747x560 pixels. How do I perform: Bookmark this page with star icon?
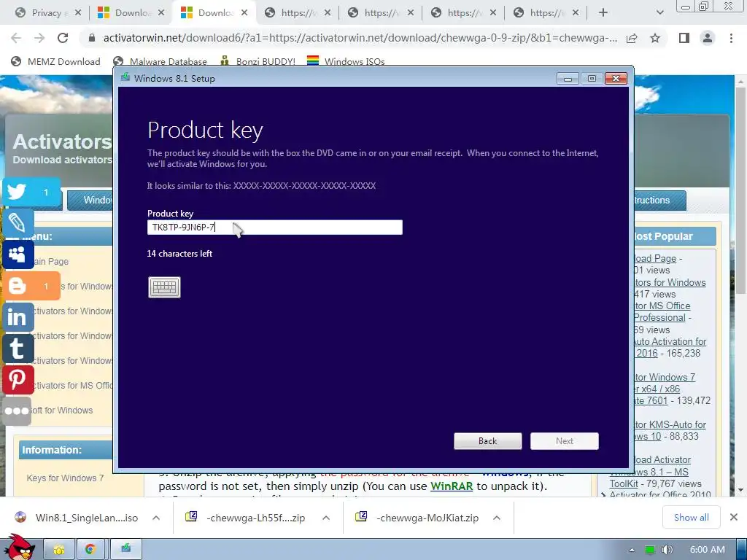point(655,38)
